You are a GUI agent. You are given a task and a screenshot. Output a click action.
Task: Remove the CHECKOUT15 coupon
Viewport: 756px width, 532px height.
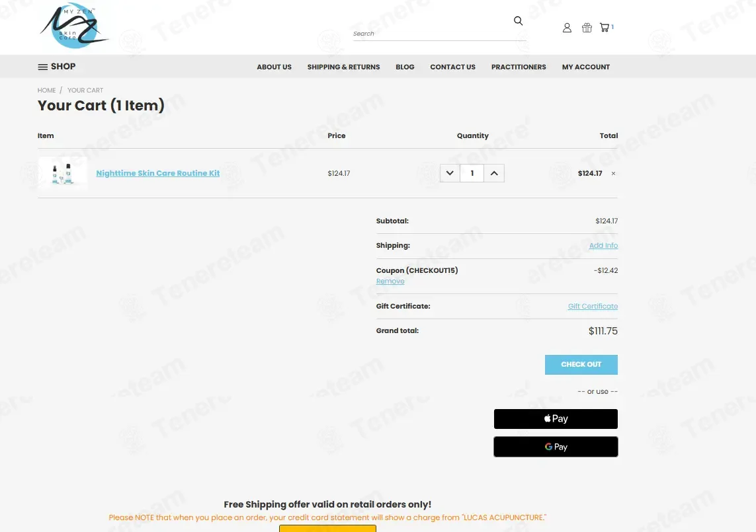pyautogui.click(x=390, y=281)
